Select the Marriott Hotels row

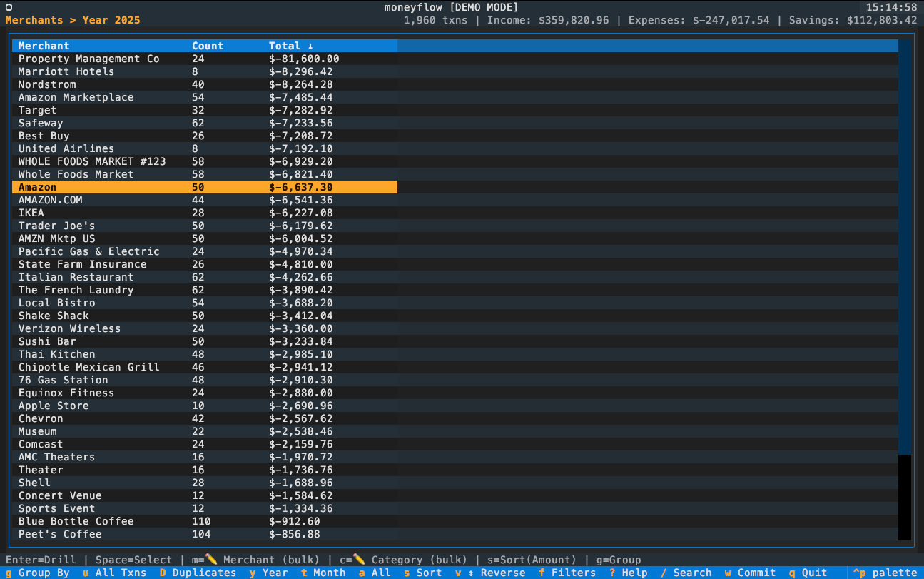[x=205, y=71]
